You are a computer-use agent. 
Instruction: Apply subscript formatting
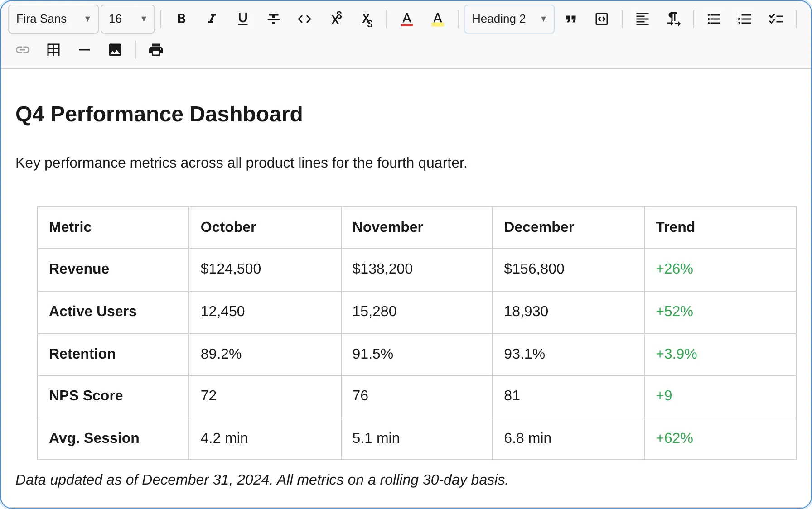[367, 19]
